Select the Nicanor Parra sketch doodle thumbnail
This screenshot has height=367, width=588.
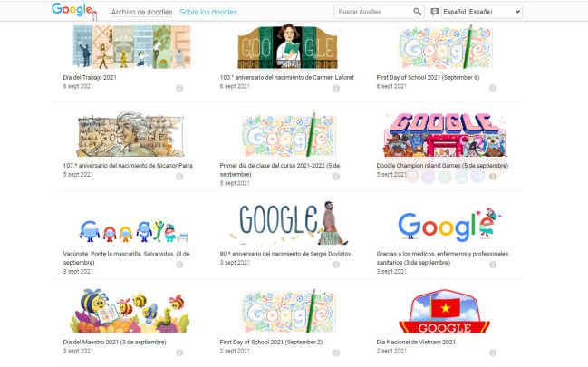(x=130, y=134)
